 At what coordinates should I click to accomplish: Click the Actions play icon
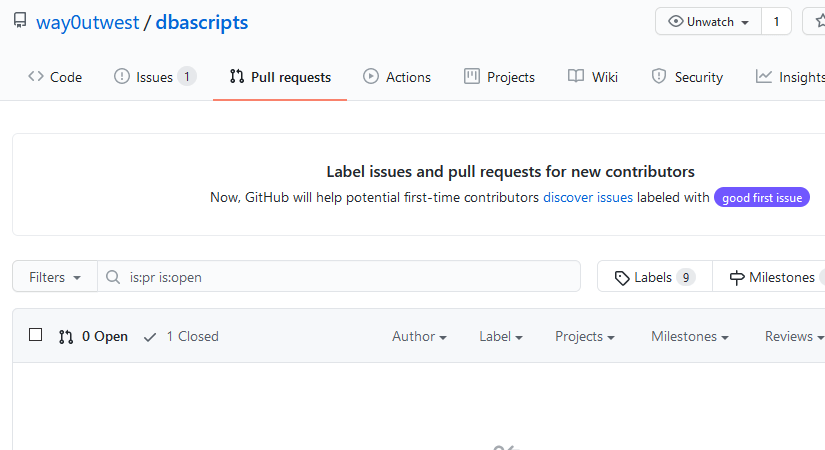[x=371, y=77]
